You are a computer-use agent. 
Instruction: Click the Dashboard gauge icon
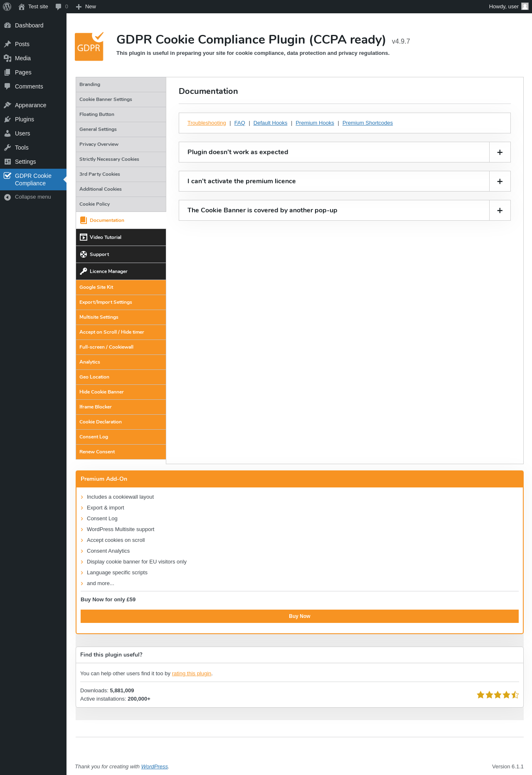pyautogui.click(x=7, y=25)
